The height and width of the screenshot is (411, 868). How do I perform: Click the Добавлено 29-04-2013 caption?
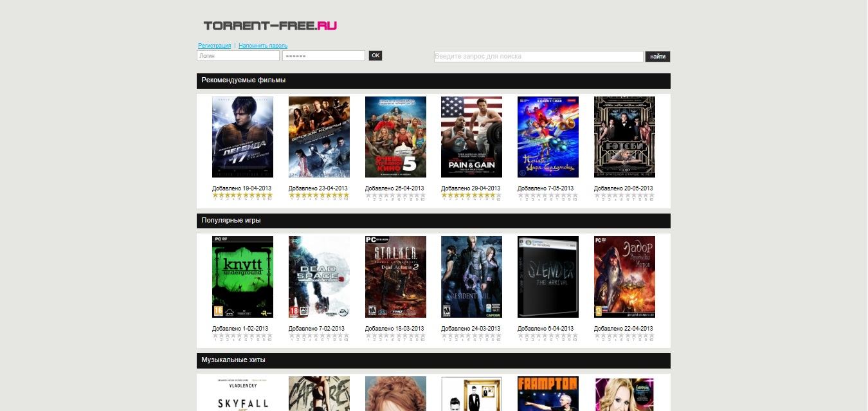(x=471, y=188)
